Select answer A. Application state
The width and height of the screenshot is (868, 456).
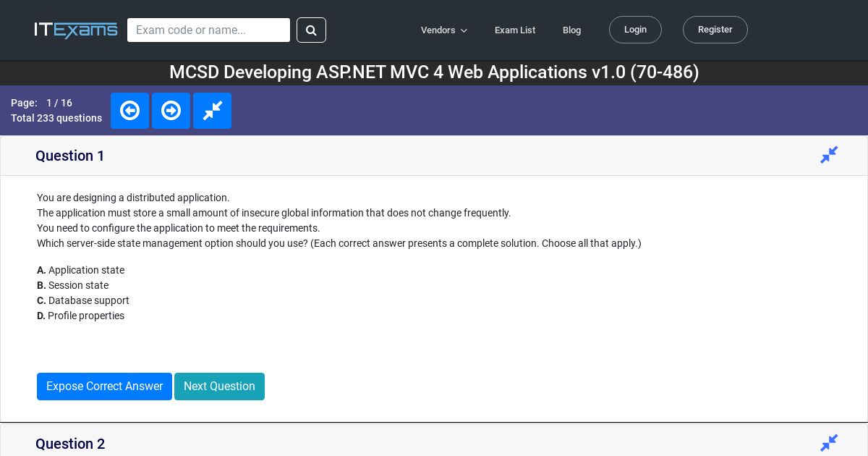[80, 270]
